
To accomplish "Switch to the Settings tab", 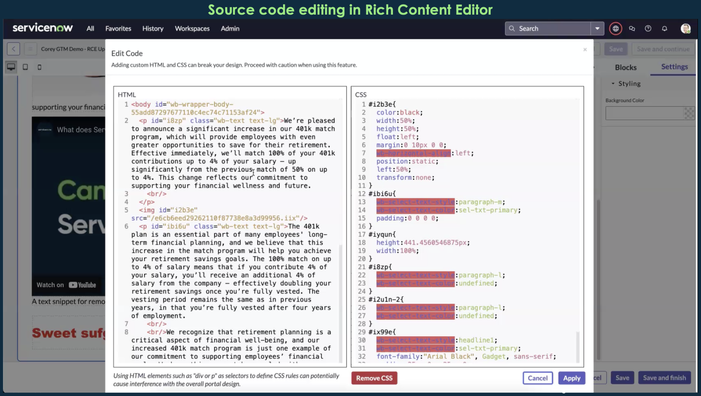I will point(674,67).
